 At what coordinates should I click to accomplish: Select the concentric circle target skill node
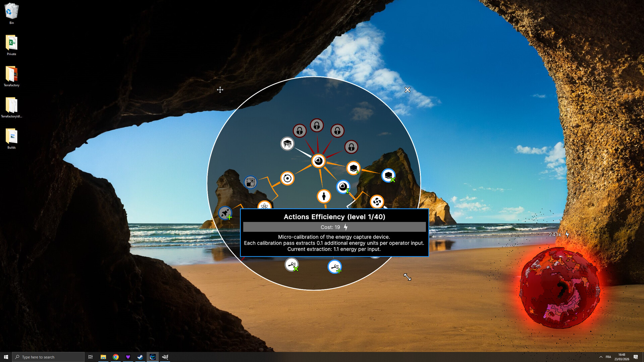click(x=287, y=178)
